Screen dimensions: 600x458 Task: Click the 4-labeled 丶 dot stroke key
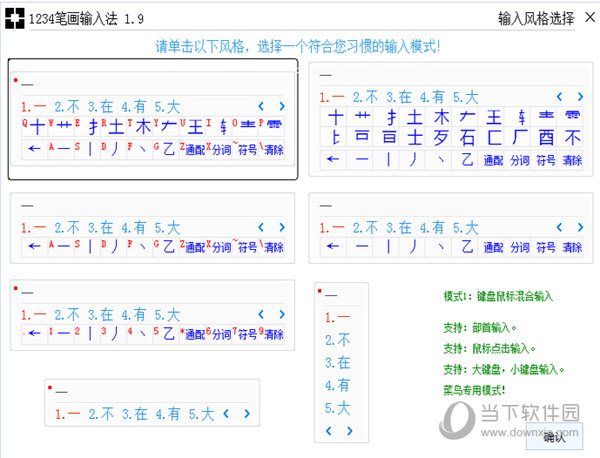[140, 334]
